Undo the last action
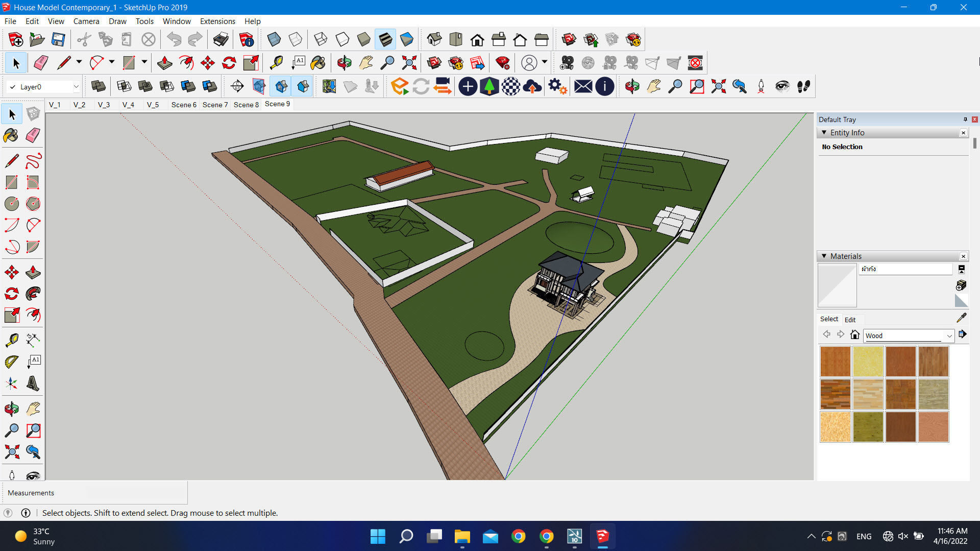 click(174, 39)
